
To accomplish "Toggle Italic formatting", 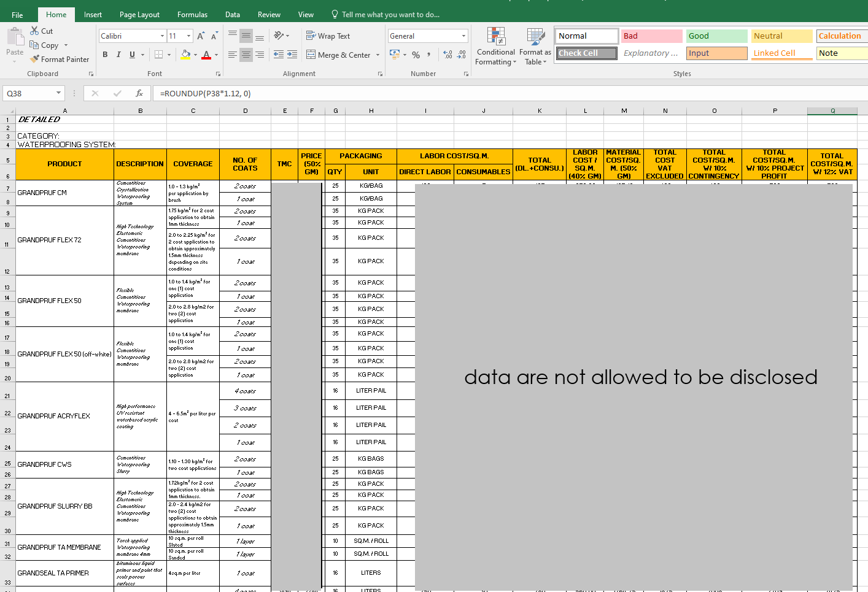I will [x=118, y=55].
